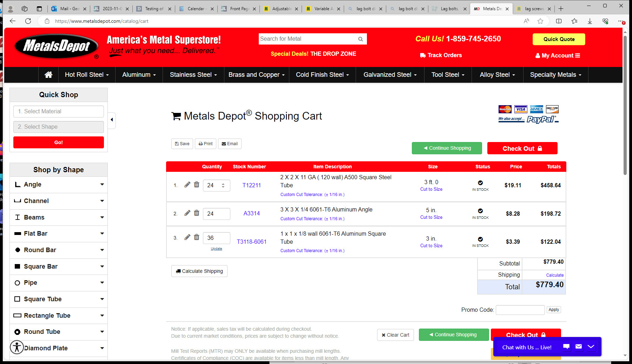Edit the A3314 aluminum angle item
Image resolution: width=632 pixels, height=364 pixels.
click(187, 213)
